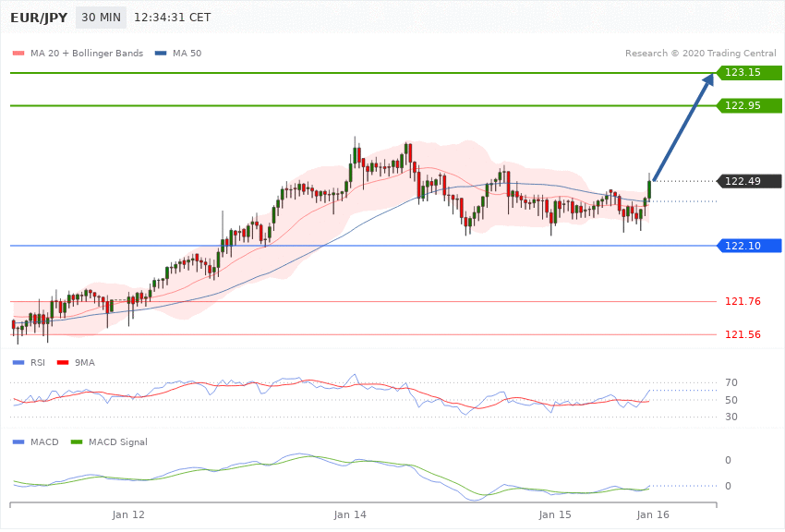
Task: Click the EUR/JPY symbol title
Action: point(39,18)
